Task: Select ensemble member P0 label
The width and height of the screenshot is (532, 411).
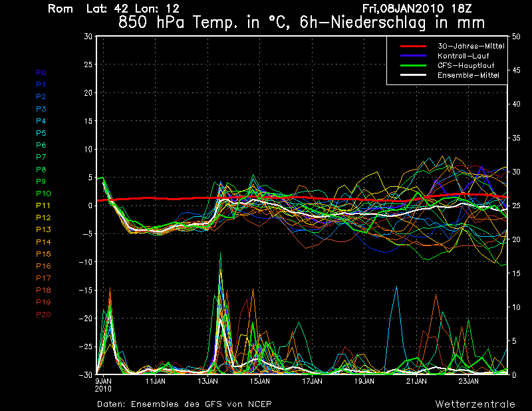Action: point(41,72)
